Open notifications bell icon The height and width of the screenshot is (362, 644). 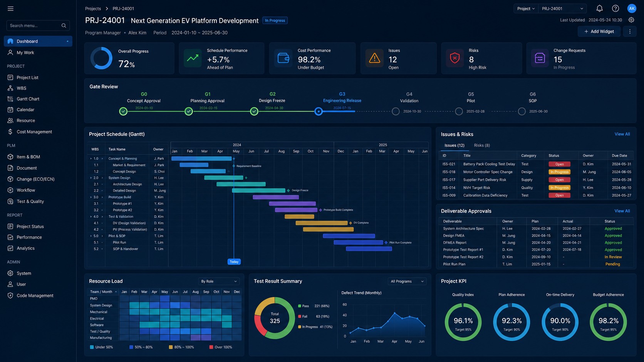point(599,8)
